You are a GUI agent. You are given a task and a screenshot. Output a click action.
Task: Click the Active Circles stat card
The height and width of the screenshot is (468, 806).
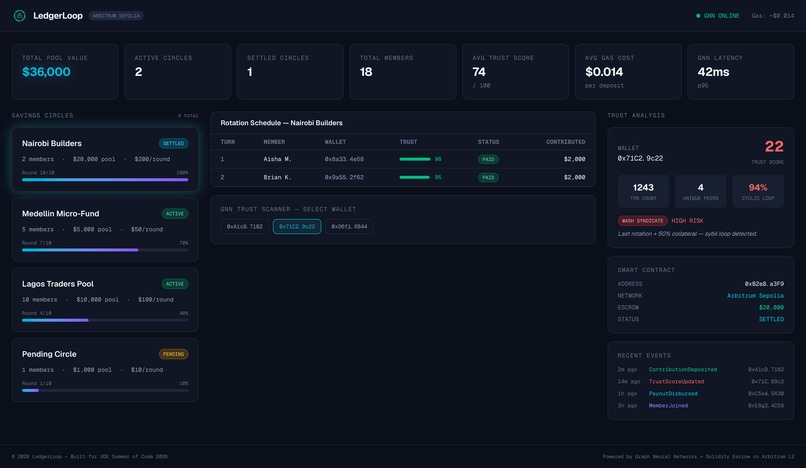pyautogui.click(x=178, y=71)
